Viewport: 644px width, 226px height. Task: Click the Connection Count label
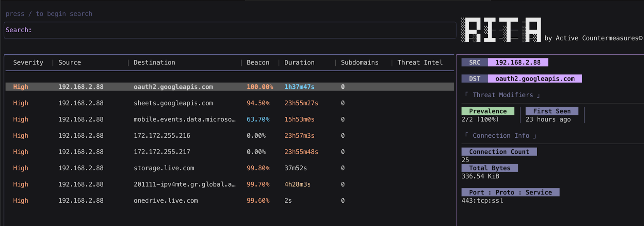click(x=499, y=152)
